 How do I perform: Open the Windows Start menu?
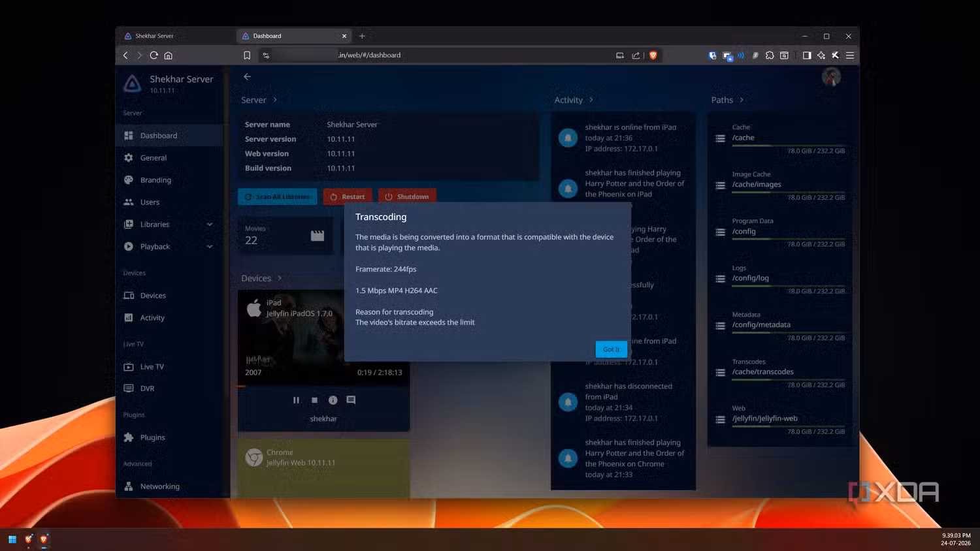12,539
